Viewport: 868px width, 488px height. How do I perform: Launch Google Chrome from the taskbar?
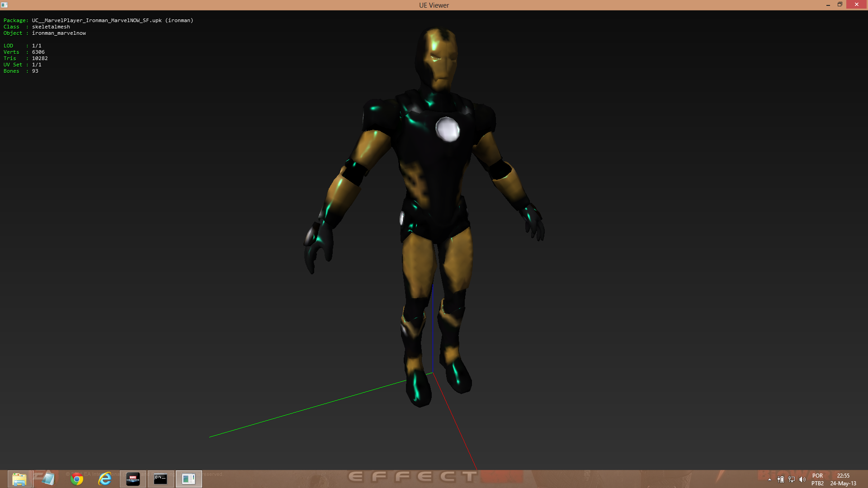pyautogui.click(x=77, y=479)
